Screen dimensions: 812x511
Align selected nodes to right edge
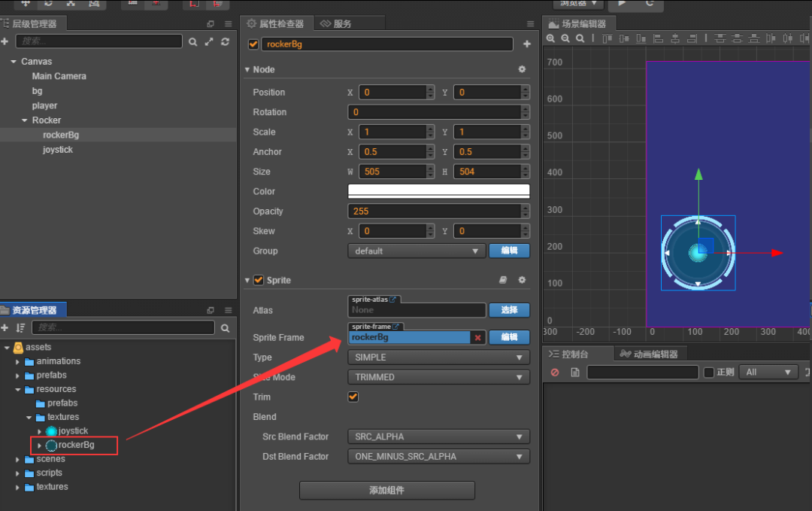pyautogui.click(x=692, y=38)
